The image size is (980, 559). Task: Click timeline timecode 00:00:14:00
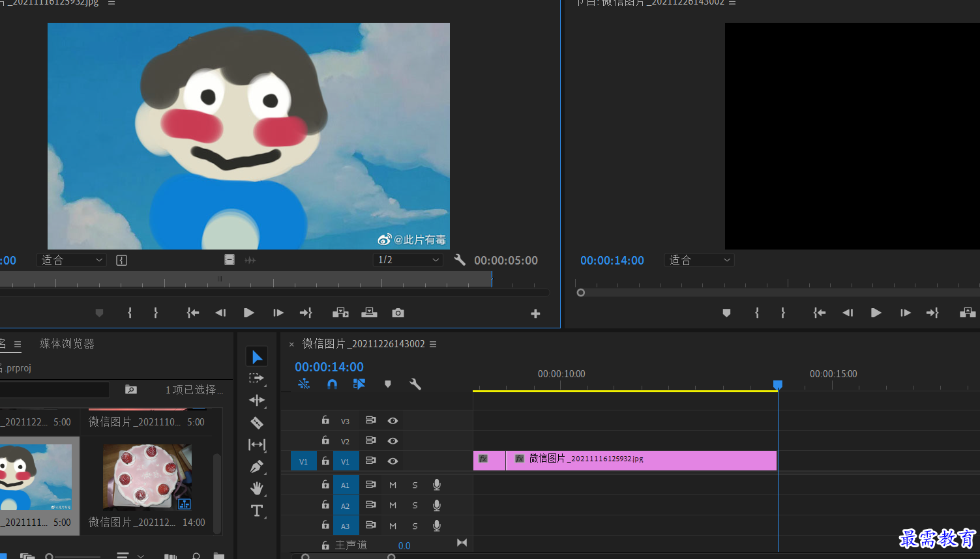click(329, 367)
